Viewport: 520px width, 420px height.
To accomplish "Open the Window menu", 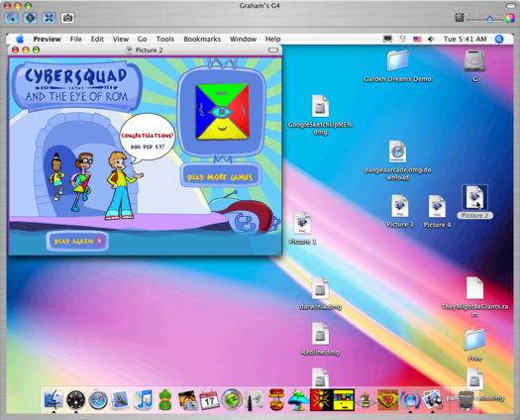I will 243,39.
